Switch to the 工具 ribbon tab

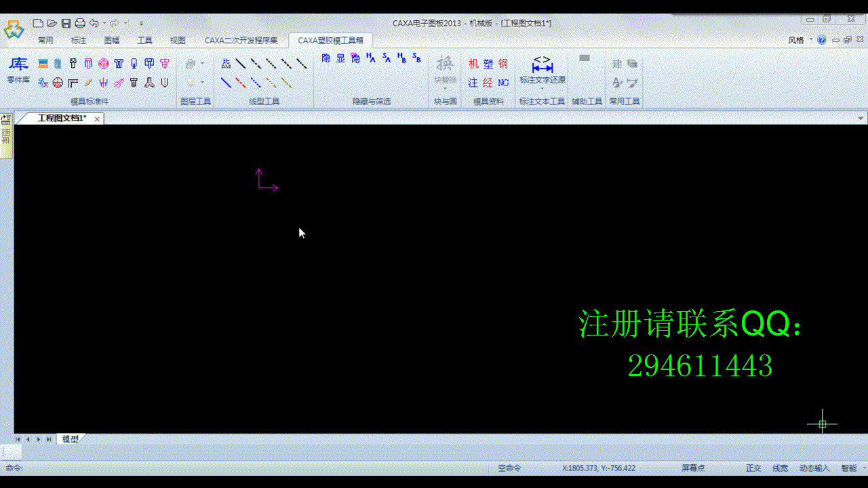(x=145, y=40)
